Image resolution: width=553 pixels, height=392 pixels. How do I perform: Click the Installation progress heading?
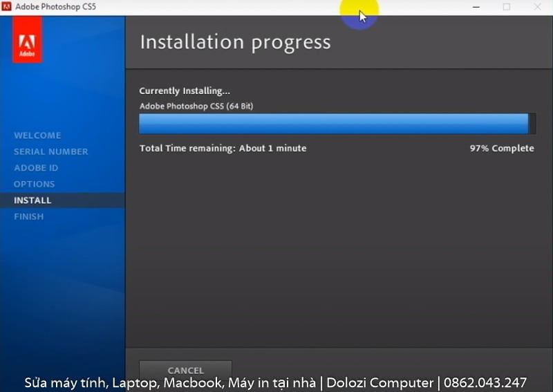[235, 42]
